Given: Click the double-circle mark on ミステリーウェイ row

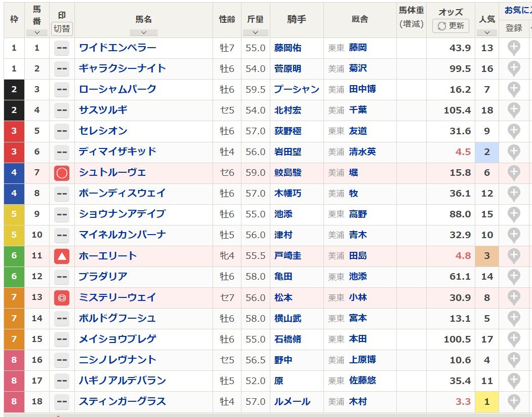Looking at the screenshot, I should tap(62, 298).
